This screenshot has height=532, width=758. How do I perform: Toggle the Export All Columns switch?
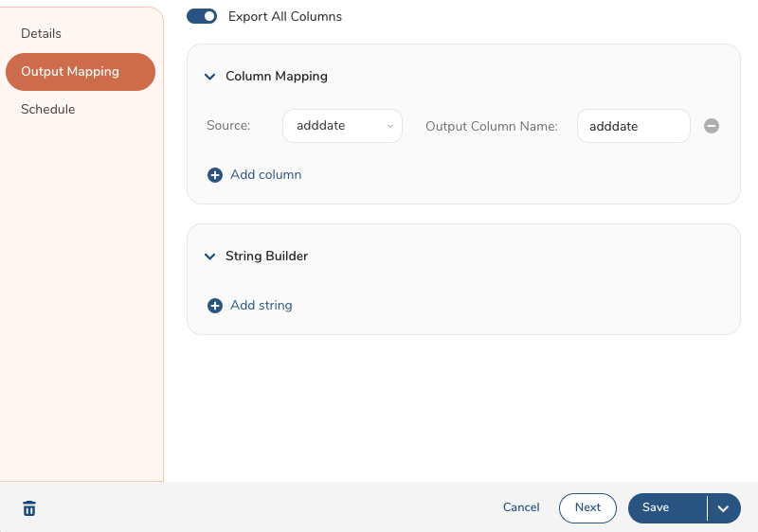(202, 16)
